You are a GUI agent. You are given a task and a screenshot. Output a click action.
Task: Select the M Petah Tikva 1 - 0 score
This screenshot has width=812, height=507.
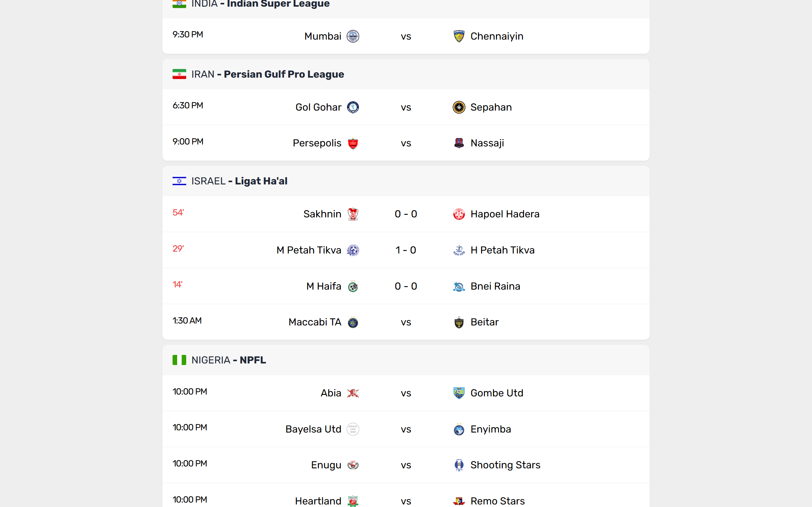tap(406, 250)
